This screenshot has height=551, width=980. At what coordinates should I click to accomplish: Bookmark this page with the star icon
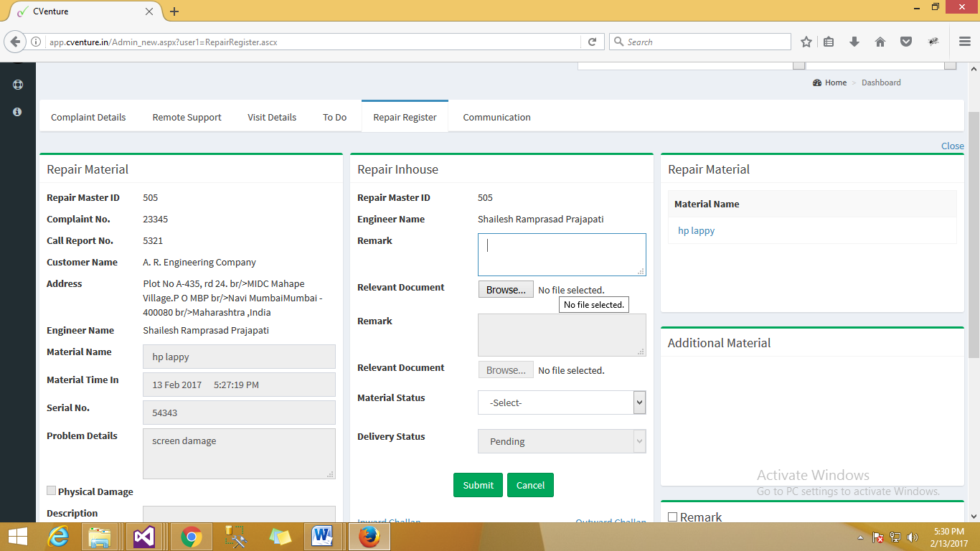point(806,42)
